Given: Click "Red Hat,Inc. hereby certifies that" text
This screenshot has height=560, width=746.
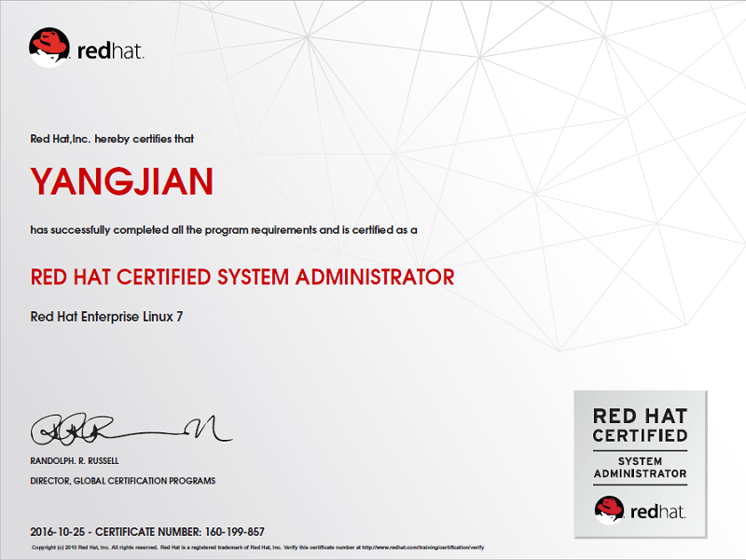Looking at the screenshot, I should pos(112,139).
